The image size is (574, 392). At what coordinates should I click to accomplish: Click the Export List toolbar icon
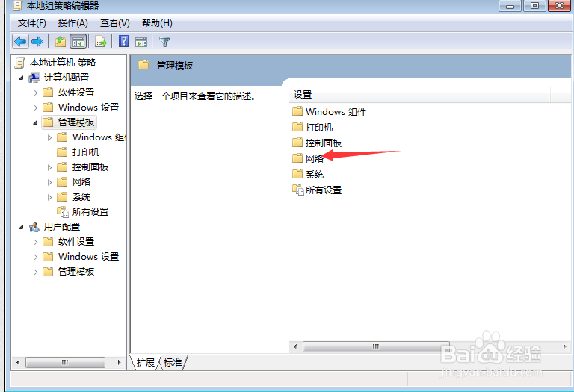click(x=101, y=41)
